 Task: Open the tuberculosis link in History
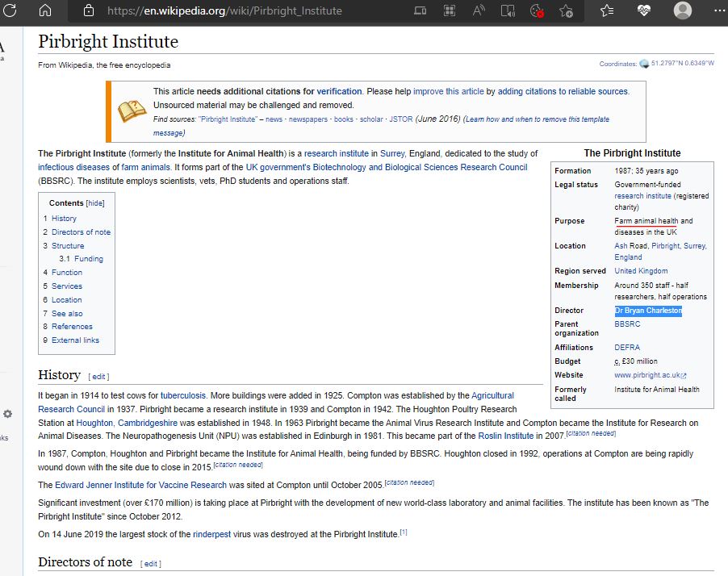click(x=183, y=396)
